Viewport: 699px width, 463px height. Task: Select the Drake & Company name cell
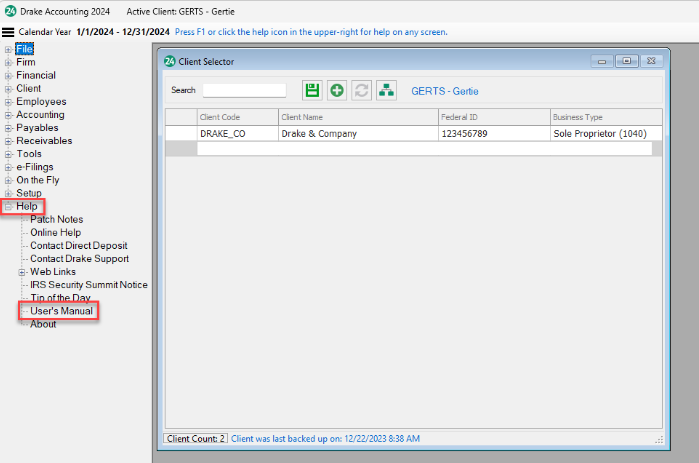[358, 134]
